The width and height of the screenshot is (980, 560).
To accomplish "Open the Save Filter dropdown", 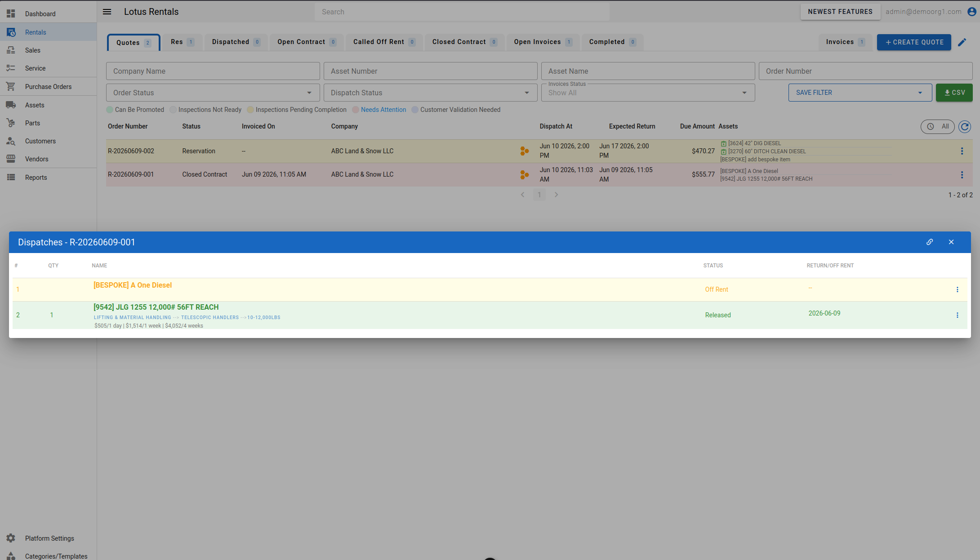I will 860,93.
